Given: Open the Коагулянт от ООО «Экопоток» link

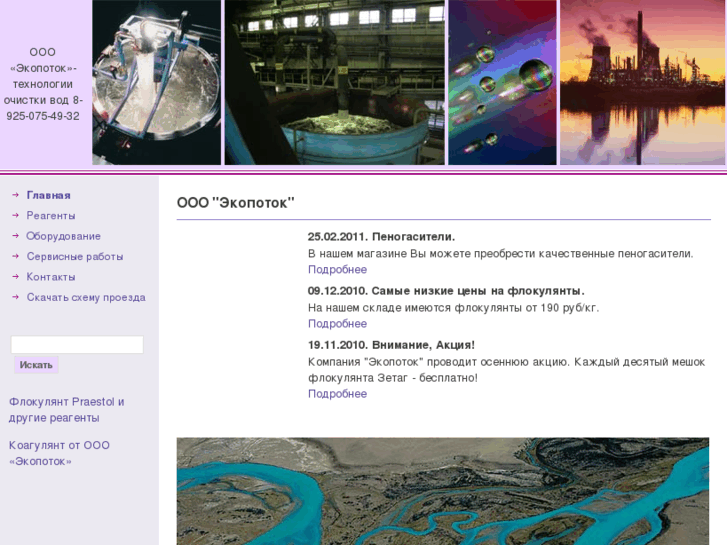Looking at the screenshot, I should click(x=59, y=453).
